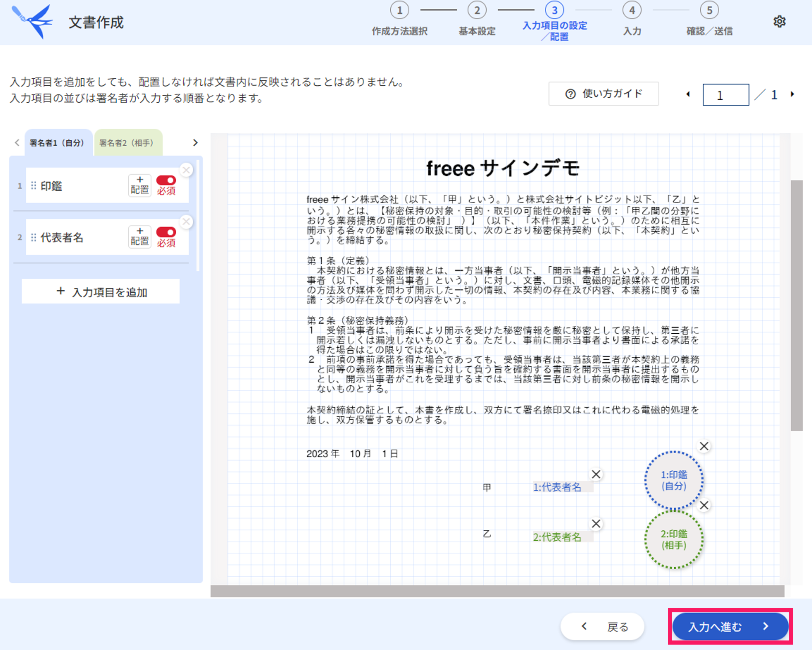The width and height of the screenshot is (812, 650).
Task: Click the document vertical scrollbar
Action: point(797,306)
